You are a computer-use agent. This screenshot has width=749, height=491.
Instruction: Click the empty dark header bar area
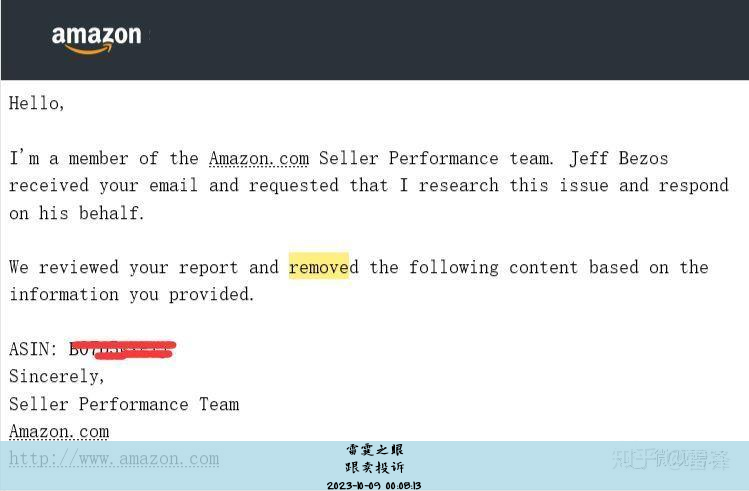coord(450,40)
